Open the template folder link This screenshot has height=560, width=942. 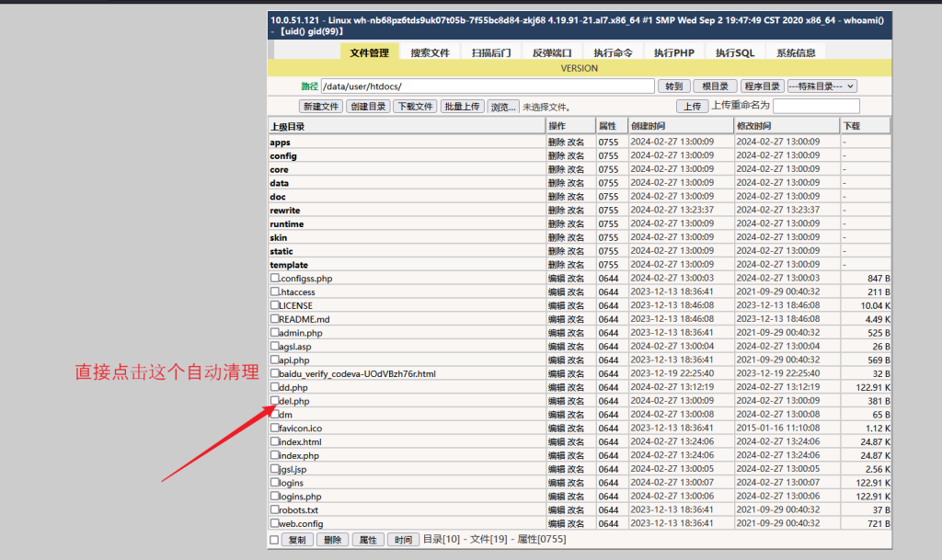pos(289,265)
